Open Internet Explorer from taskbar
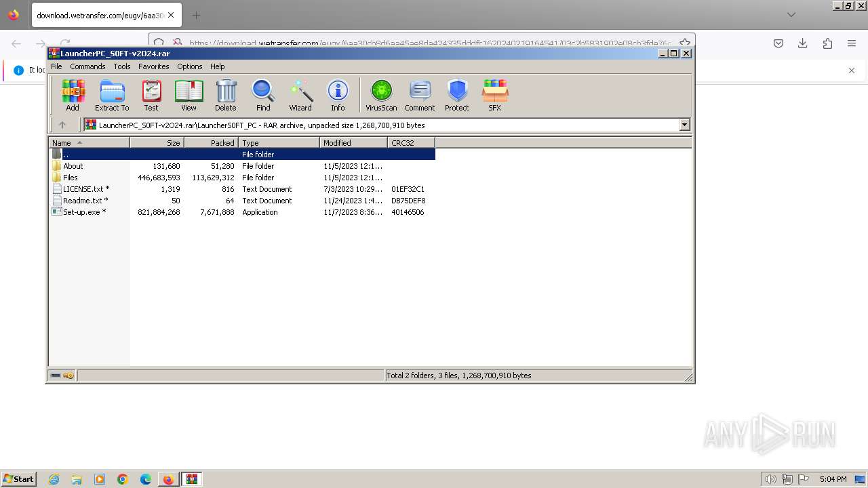Screen dimensions: 868x488 [x=54, y=479]
